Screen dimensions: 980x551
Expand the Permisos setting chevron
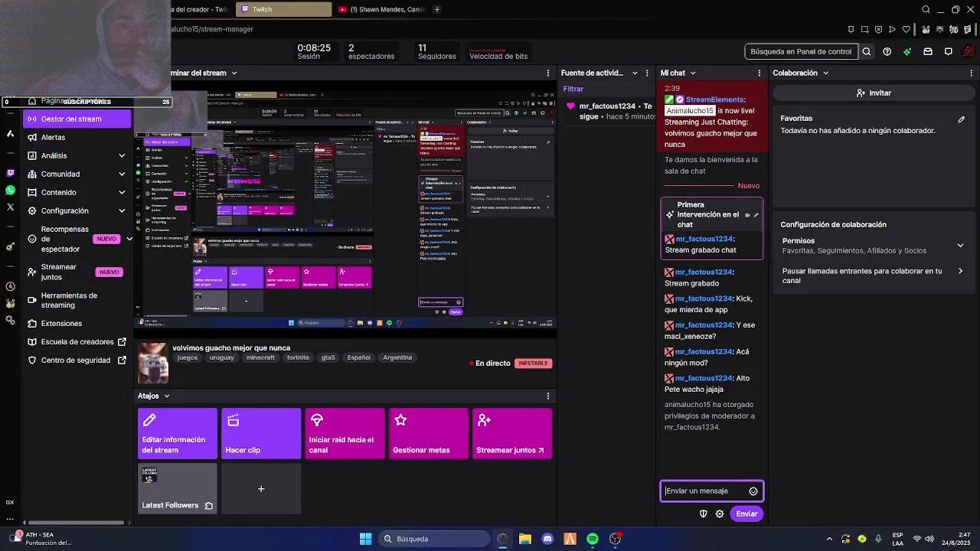[x=960, y=246]
